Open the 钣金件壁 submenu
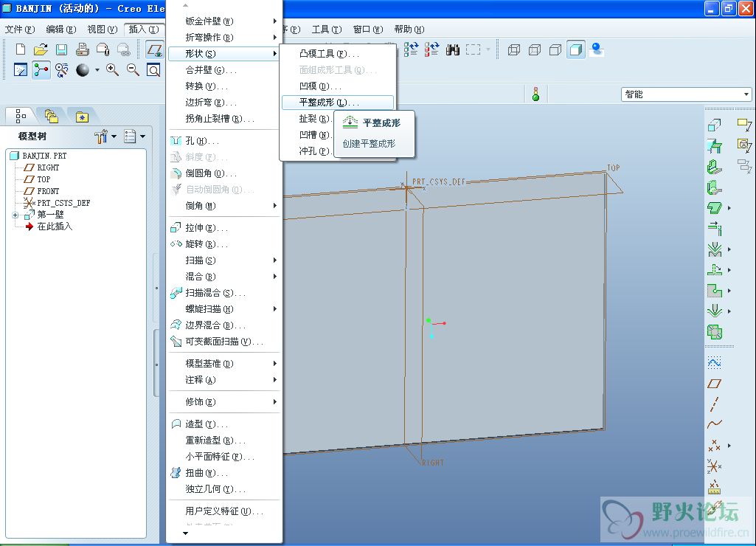 pos(224,21)
